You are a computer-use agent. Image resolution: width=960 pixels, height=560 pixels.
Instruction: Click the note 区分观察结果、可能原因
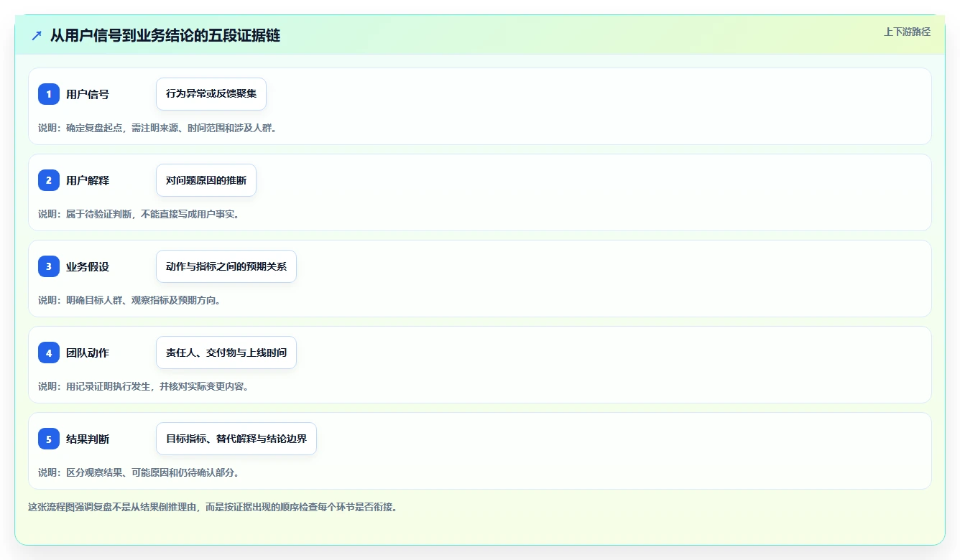pos(138,472)
